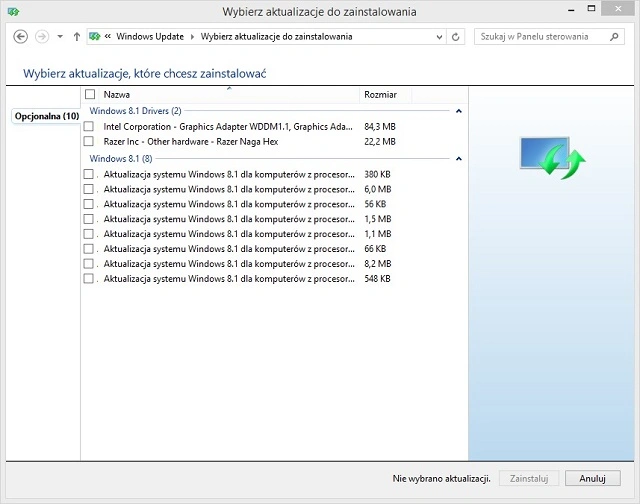Click the Forward navigation arrow

[x=41, y=36]
